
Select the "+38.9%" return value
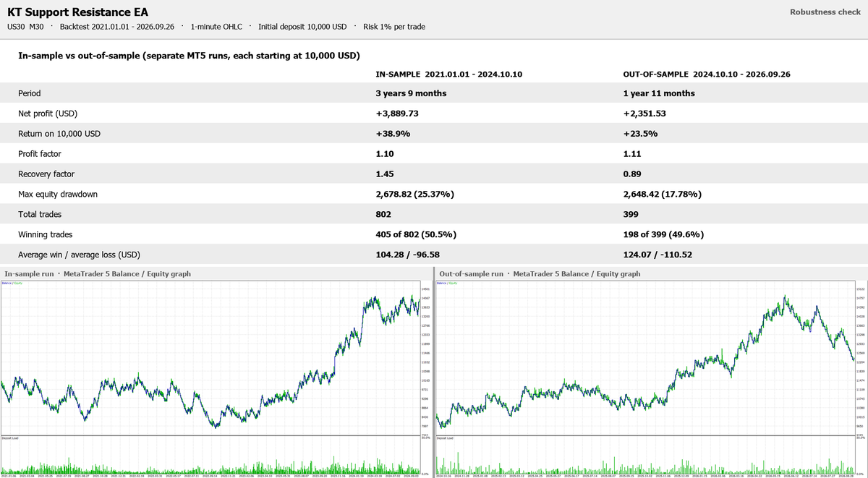point(391,134)
